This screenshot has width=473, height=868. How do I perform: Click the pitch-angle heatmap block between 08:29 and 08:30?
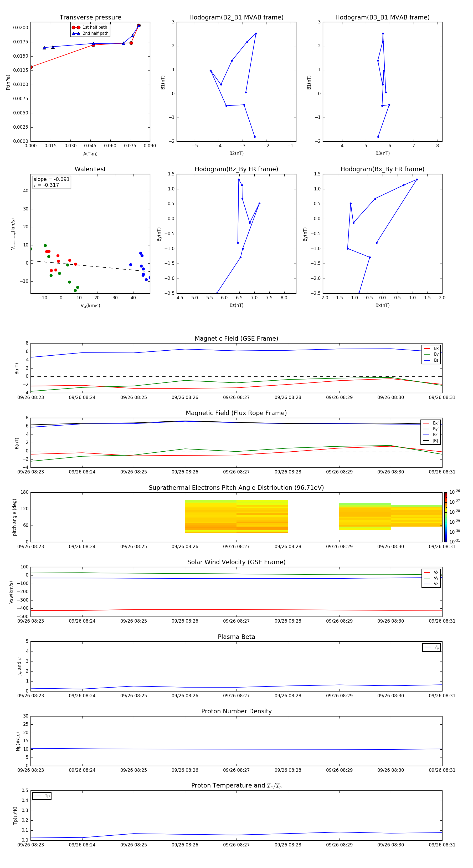(x=365, y=516)
